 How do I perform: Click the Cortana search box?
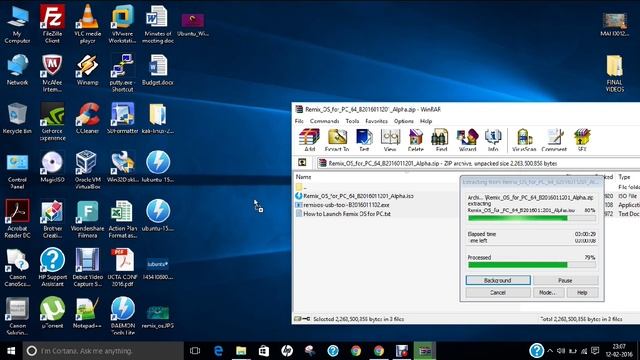pos(103,351)
